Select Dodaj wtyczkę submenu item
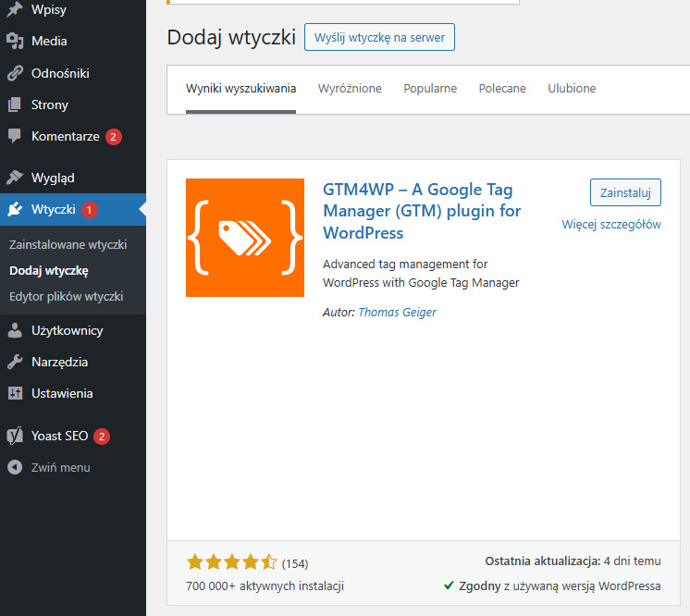The image size is (690, 616). pos(49,271)
